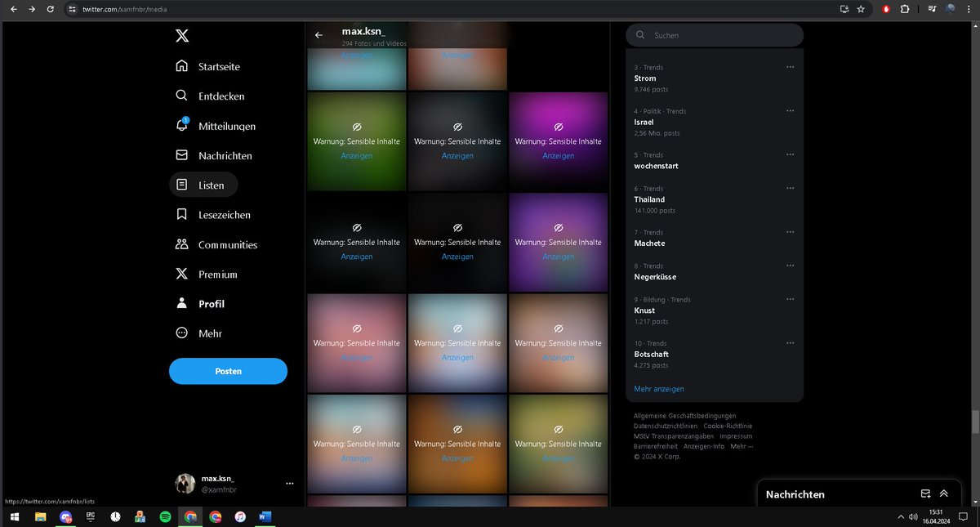Open Communities people icon in sidebar
980x527 pixels.
pos(182,244)
